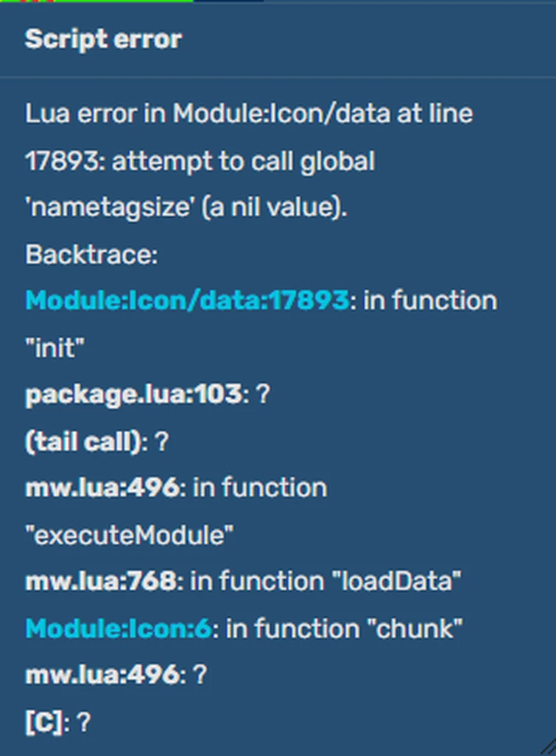Click the Script error dialog title
556x756 pixels.
coord(103,39)
